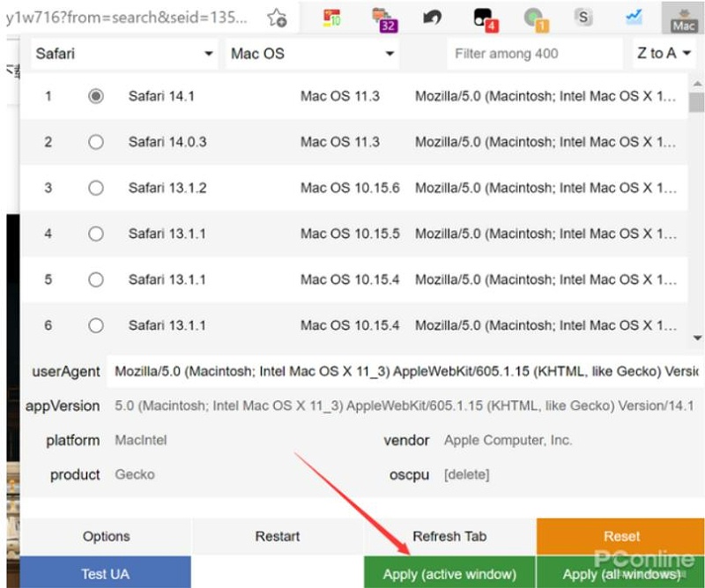Click the Apply (active window) button
The image size is (705, 588).
point(449,574)
